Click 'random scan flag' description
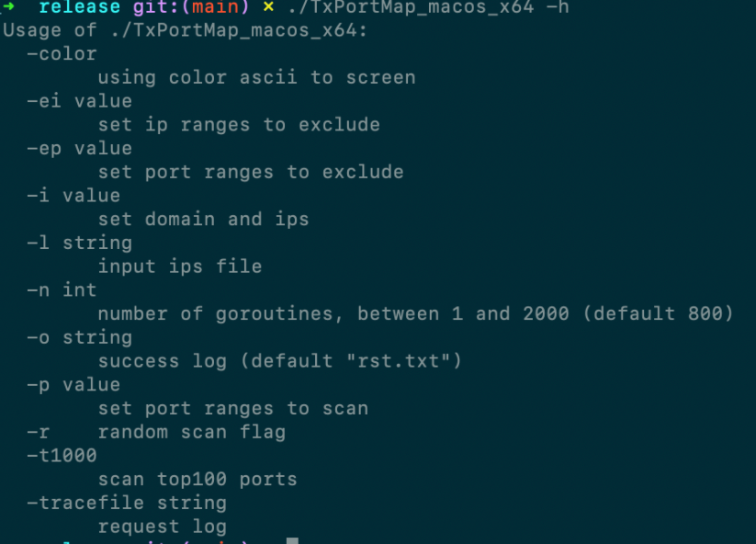This screenshot has height=544, width=756. pyautogui.click(x=192, y=432)
